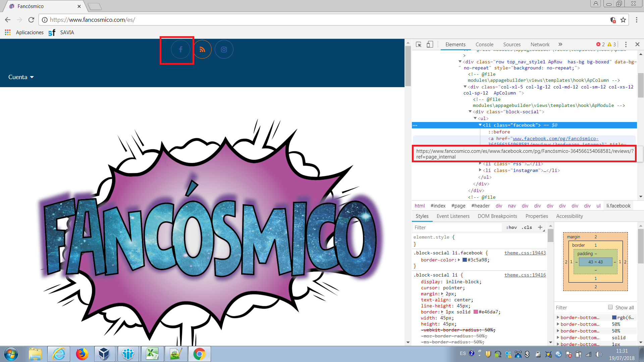Show more DevTools tabs chevron
The image size is (644, 362).
coord(560,45)
